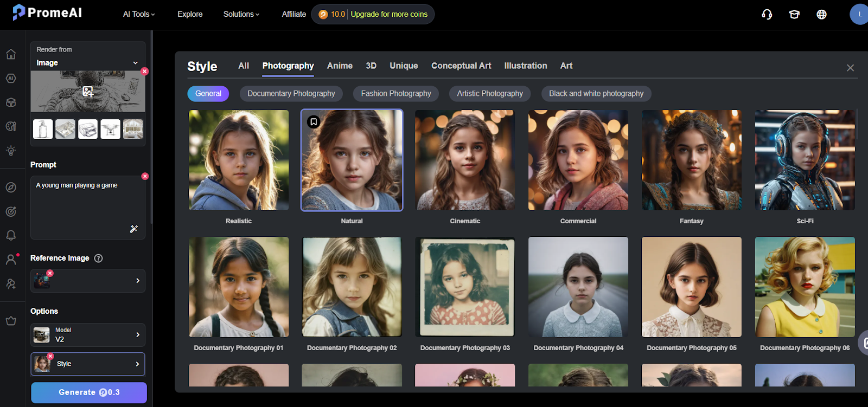Select the Artistic Photography filter chip
The width and height of the screenshot is (868, 407).
[490, 94]
